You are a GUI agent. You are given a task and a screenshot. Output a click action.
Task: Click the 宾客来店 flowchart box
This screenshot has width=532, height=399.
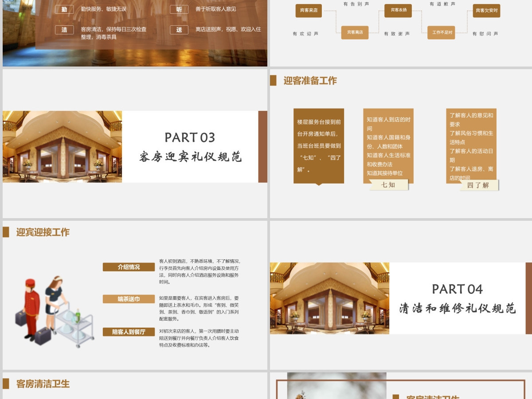click(309, 11)
